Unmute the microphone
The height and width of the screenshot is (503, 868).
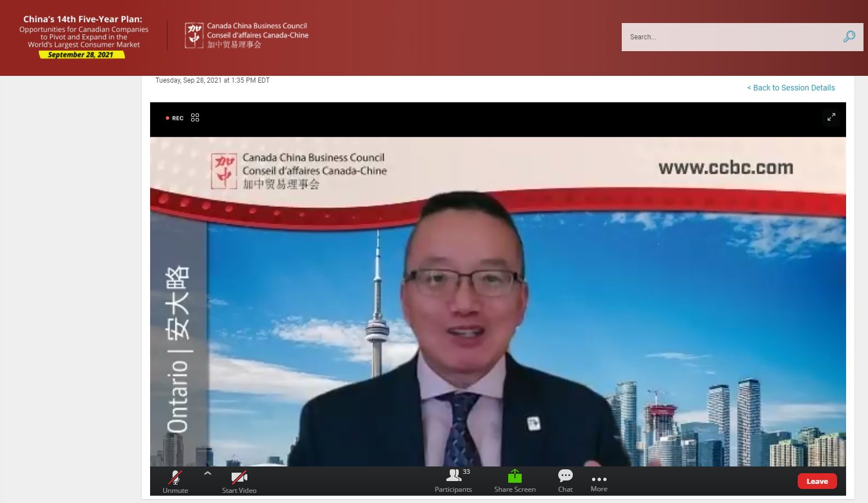tap(175, 481)
